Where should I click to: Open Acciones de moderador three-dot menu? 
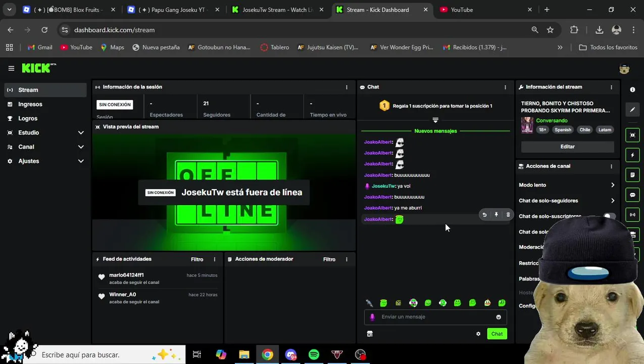pos(346,259)
